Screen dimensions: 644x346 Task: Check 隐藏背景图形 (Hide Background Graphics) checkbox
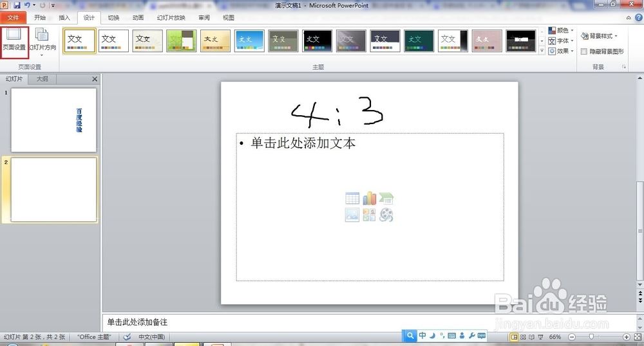pos(583,51)
